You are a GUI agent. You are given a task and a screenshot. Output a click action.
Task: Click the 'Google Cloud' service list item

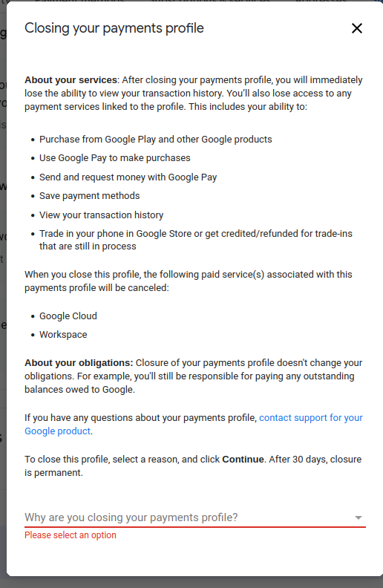pos(68,316)
